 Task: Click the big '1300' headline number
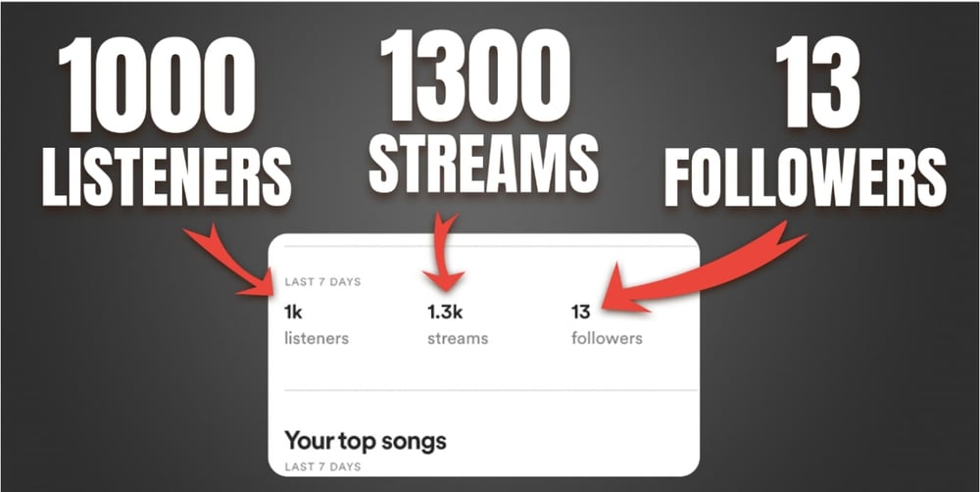point(475,75)
